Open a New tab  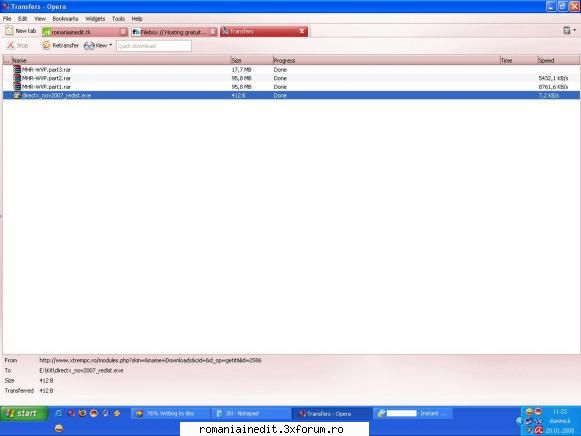21,31
